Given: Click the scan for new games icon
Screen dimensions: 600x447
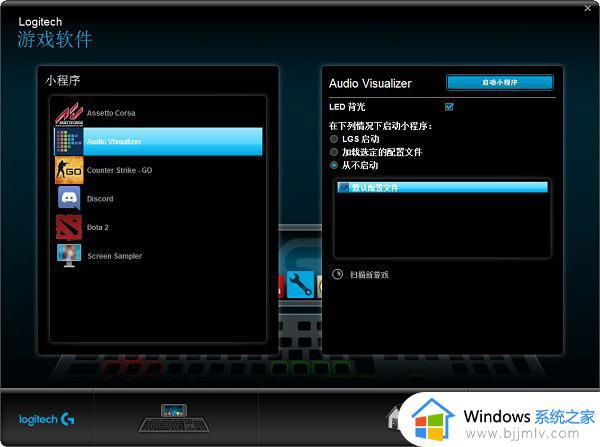Looking at the screenshot, I should [338, 274].
